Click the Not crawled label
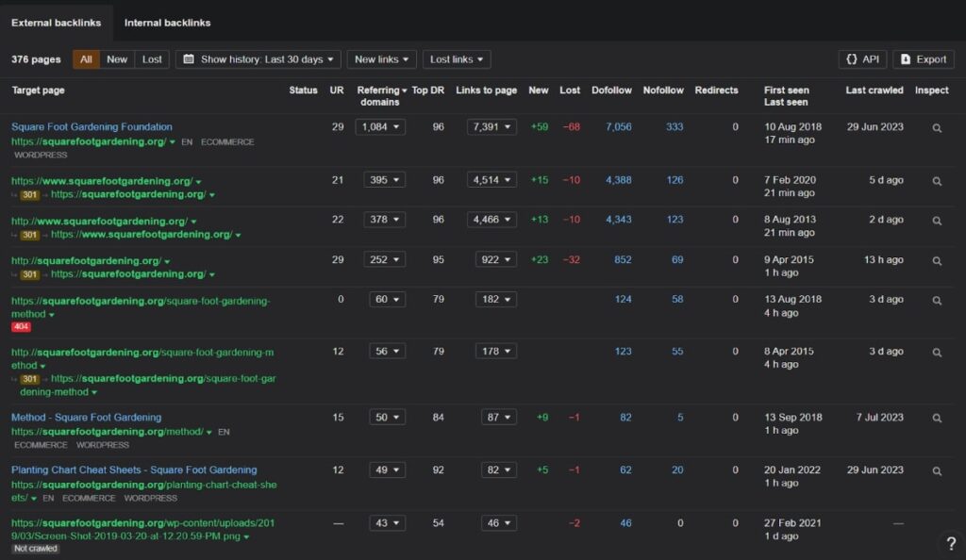 (35, 549)
